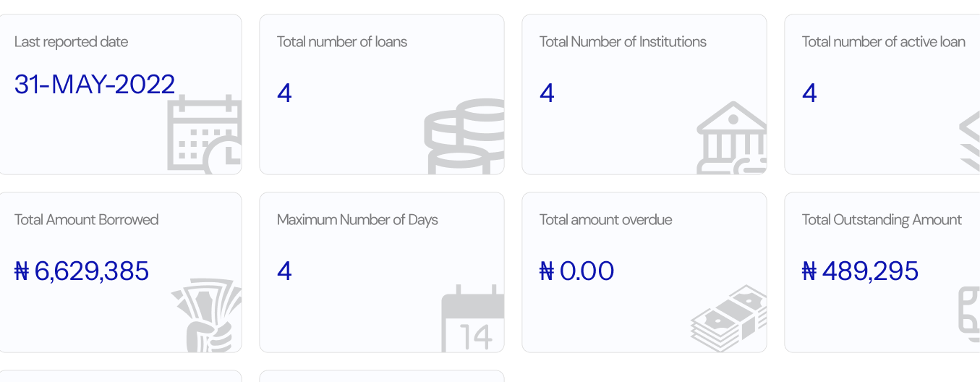This screenshot has height=382, width=980.
Task: Click the calendar 14 icon in Days card
Action: [473, 318]
